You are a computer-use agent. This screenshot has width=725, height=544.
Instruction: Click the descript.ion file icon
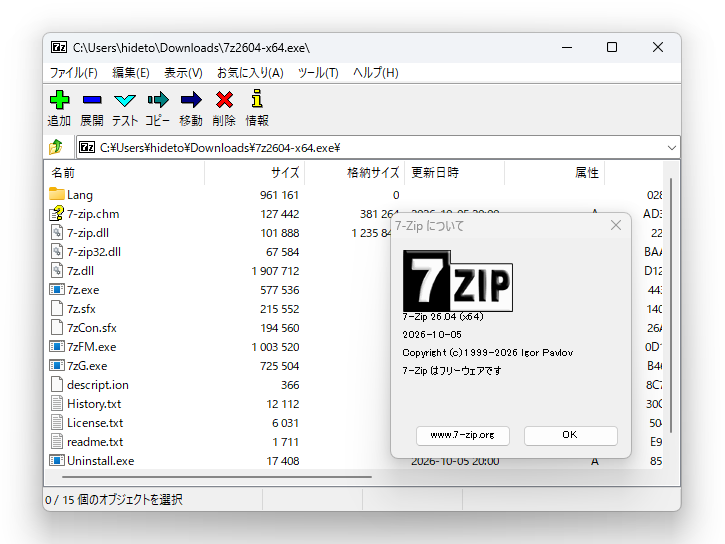point(56,384)
